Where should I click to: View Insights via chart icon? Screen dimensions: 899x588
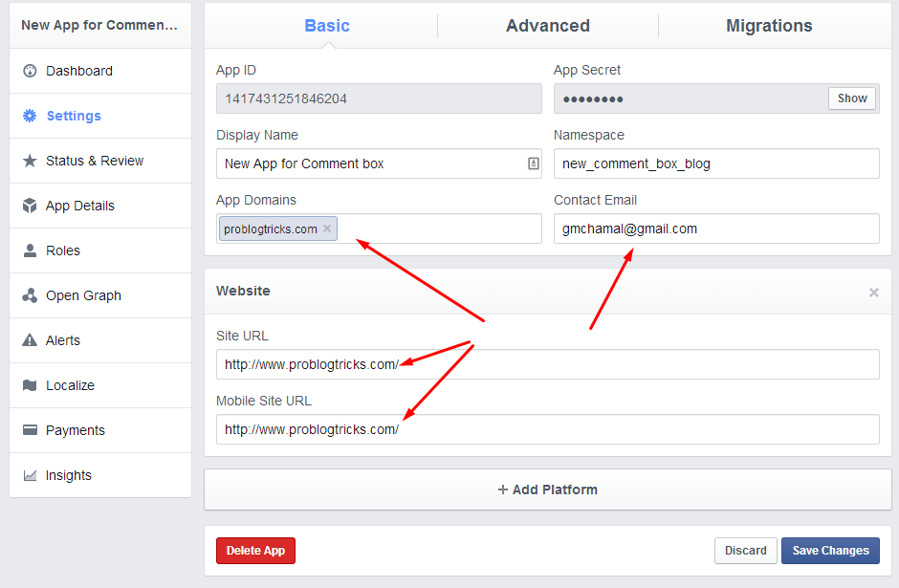tap(30, 475)
